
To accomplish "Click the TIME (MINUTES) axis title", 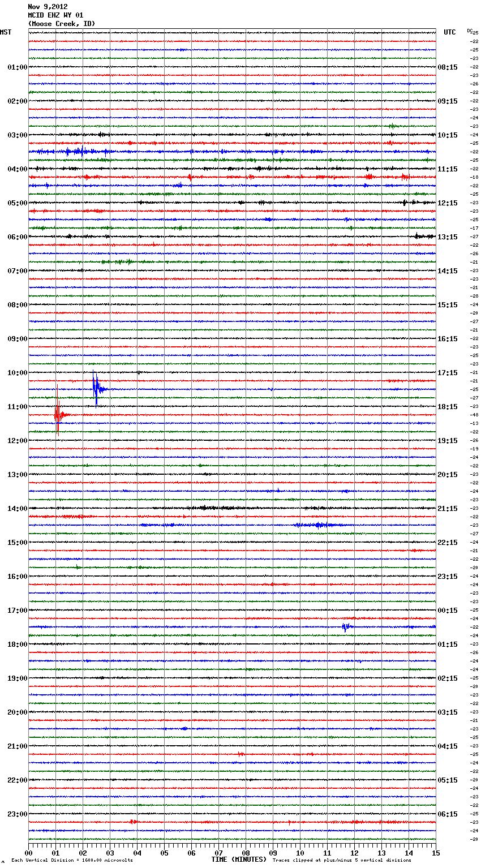I will click(239, 860).
